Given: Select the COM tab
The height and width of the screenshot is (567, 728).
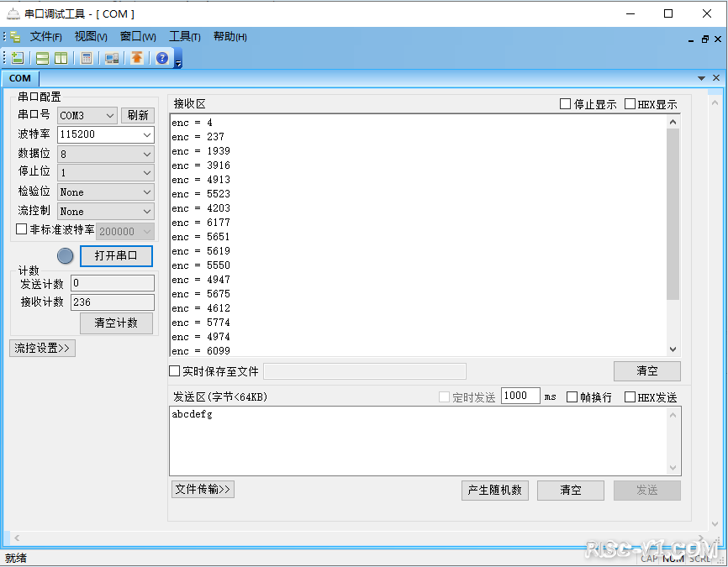Looking at the screenshot, I should tap(20, 78).
